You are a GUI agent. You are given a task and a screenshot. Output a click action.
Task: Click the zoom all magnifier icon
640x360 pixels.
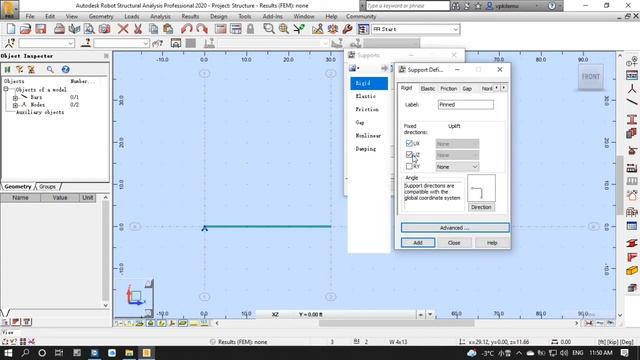284,29
